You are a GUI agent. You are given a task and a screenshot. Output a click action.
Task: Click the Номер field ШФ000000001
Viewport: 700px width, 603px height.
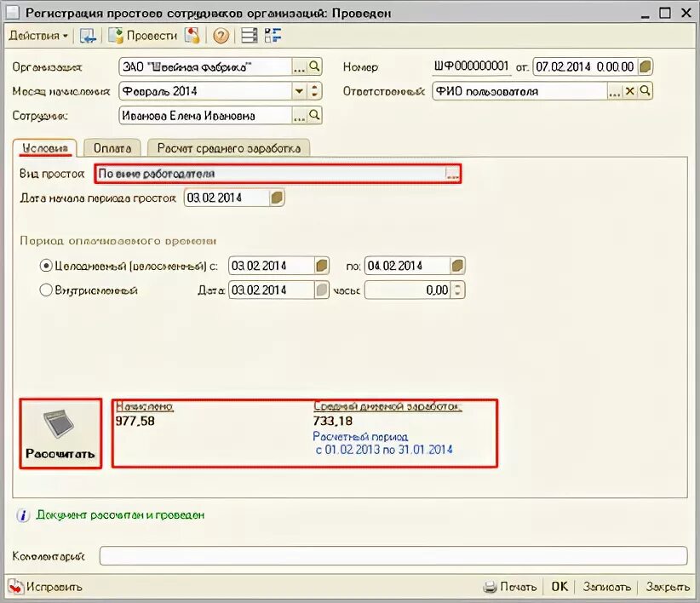pos(472,66)
